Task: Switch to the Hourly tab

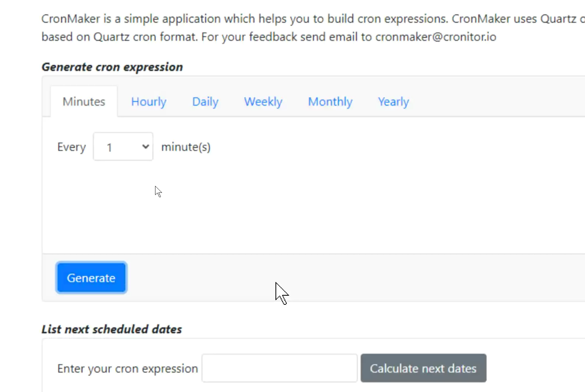Action: (x=148, y=101)
